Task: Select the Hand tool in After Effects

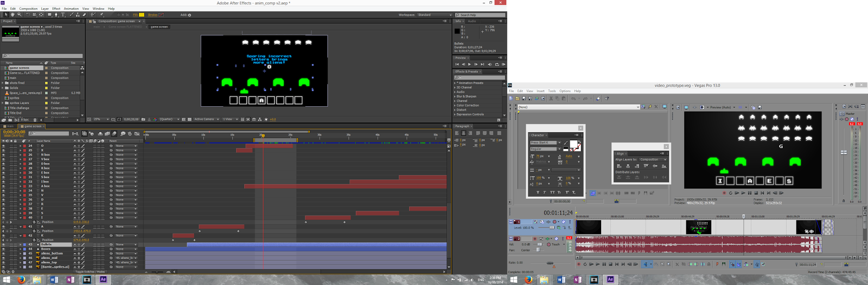Action: [x=12, y=15]
